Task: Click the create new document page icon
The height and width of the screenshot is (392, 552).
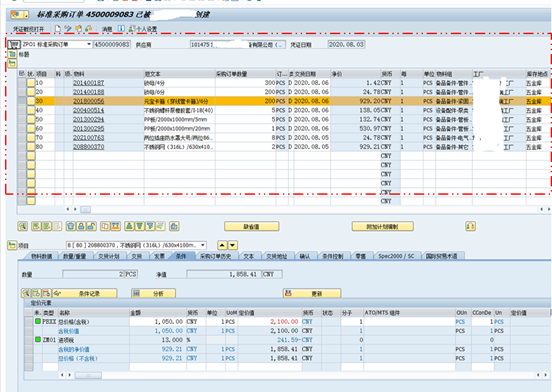Action: click(x=58, y=29)
